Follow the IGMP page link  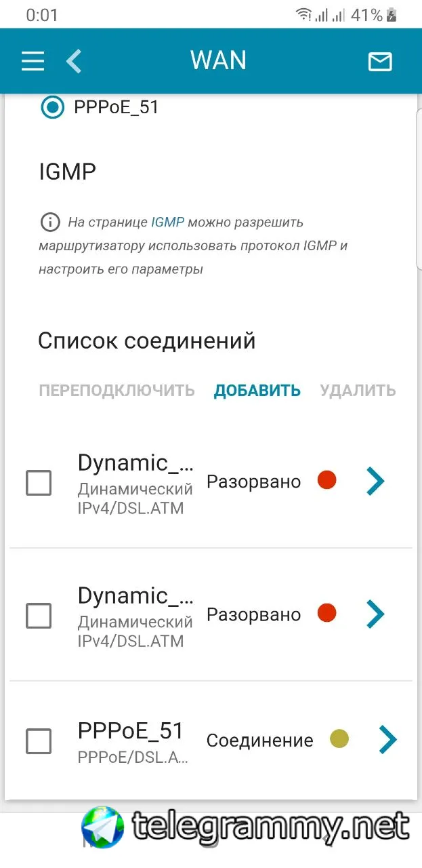167,222
